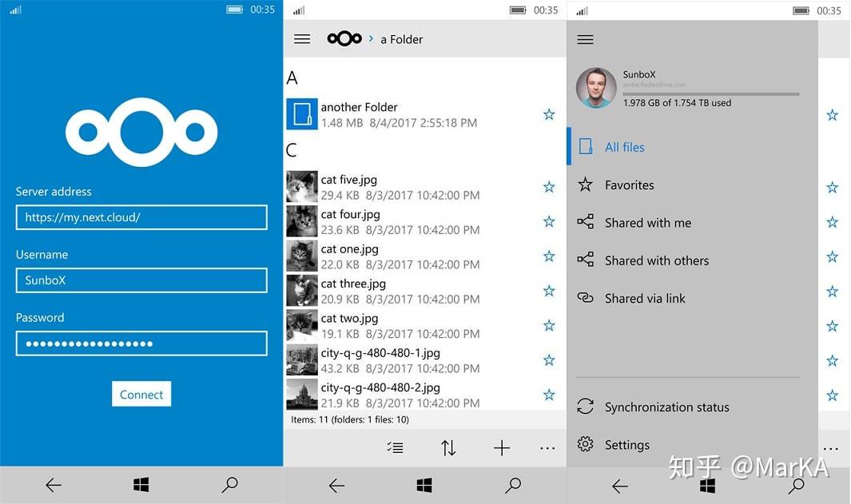Toggle favorite star for cat four.jpg
The width and height of the screenshot is (851, 504).
(549, 221)
